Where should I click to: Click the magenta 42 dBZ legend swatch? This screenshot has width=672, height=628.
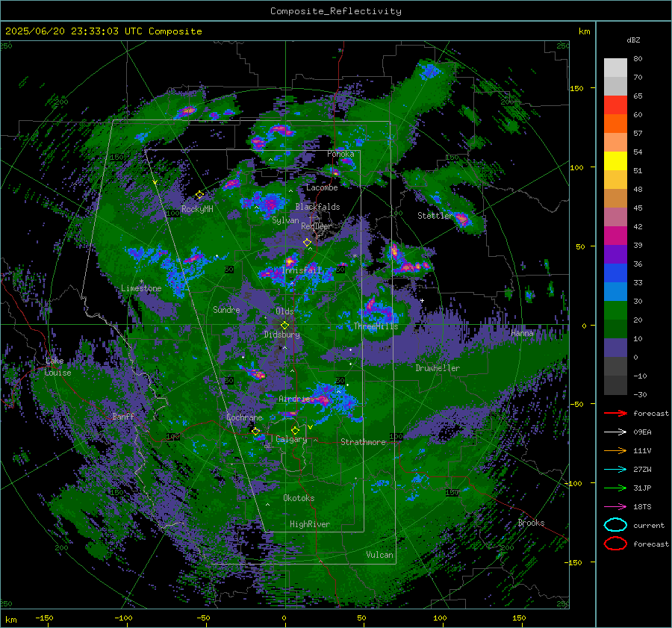pyautogui.click(x=615, y=236)
